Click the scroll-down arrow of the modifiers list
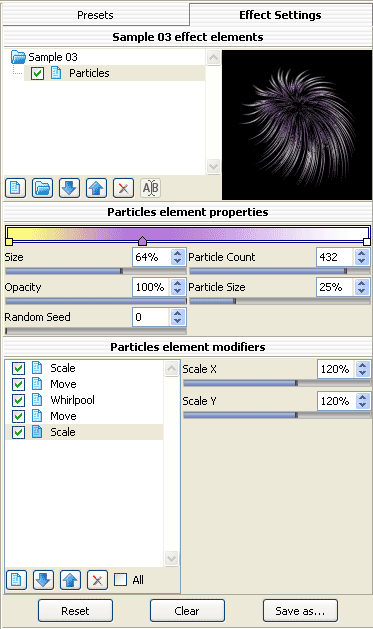Viewport: 373px width, 629px height. coord(171,558)
